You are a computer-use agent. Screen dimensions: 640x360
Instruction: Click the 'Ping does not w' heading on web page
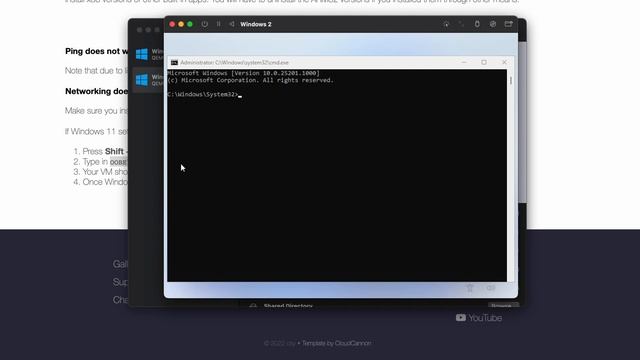[x=97, y=51]
